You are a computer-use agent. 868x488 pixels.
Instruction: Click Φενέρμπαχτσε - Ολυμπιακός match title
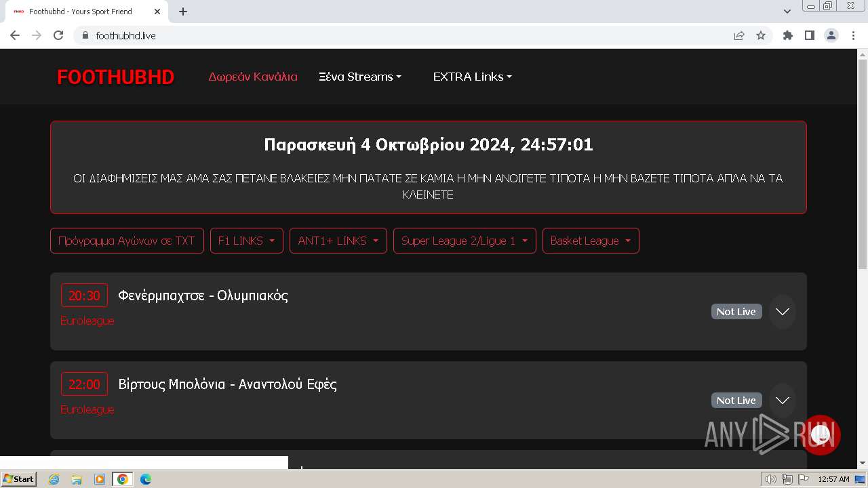click(x=203, y=296)
